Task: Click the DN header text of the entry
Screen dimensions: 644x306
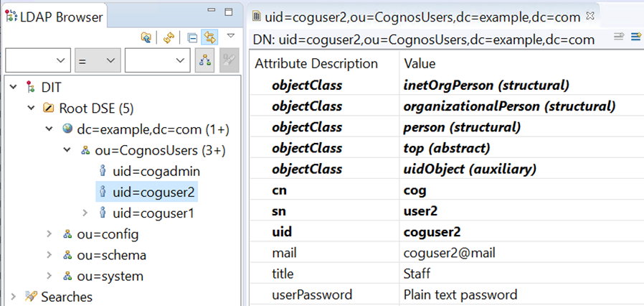Action: coord(425,40)
